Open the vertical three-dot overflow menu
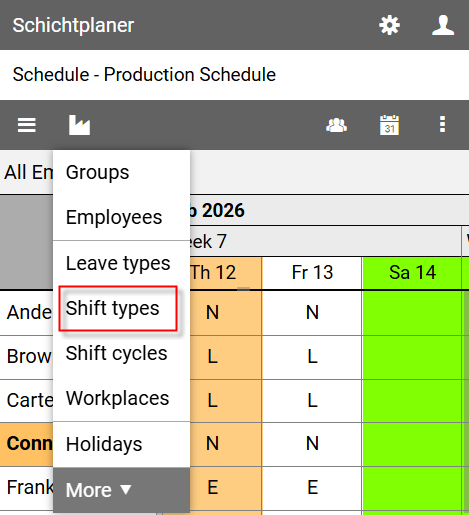The image size is (469, 515). 442,125
